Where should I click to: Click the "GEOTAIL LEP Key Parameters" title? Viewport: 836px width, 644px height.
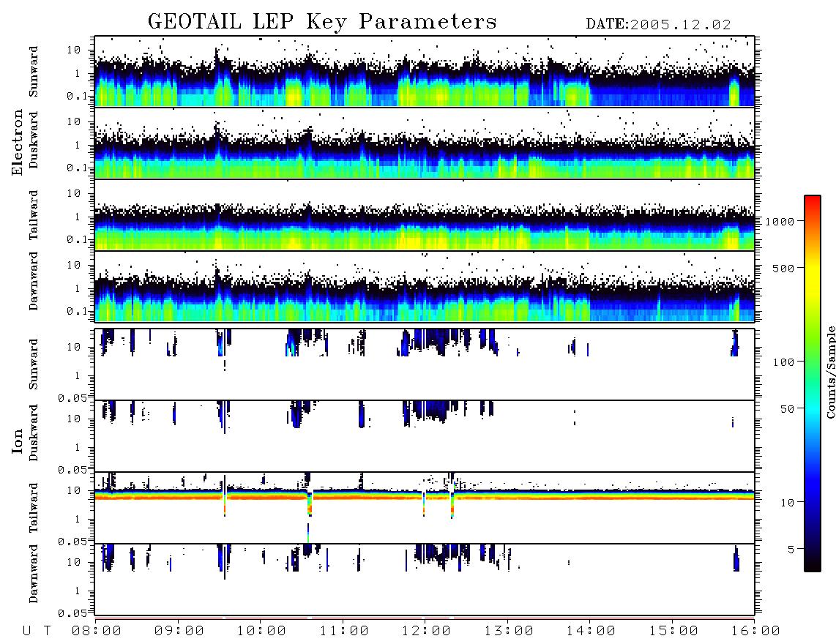(x=322, y=22)
